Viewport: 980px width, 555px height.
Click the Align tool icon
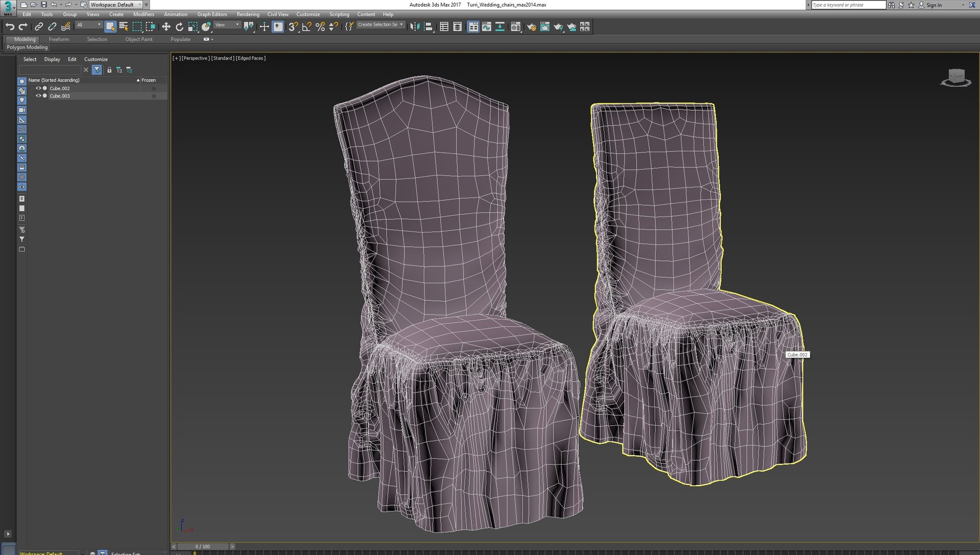point(428,27)
